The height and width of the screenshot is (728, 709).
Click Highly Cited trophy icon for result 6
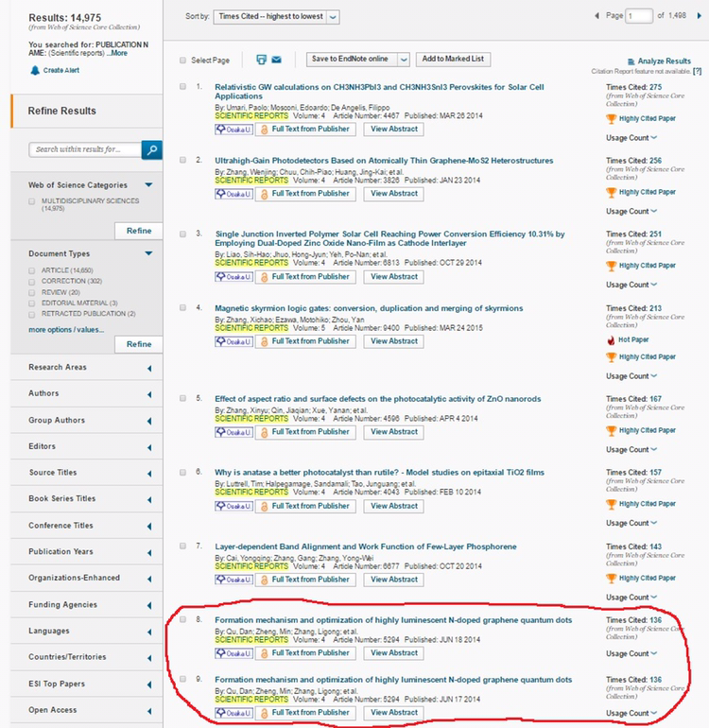coord(612,504)
